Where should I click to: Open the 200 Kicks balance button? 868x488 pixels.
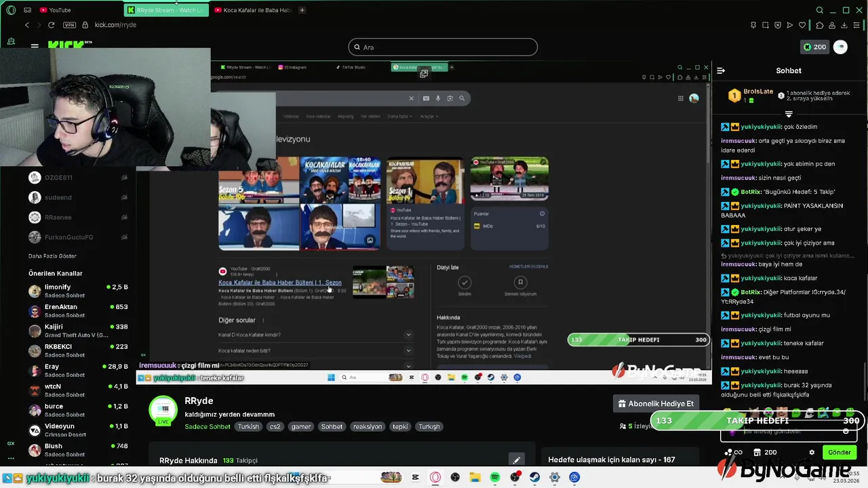pyautogui.click(x=814, y=47)
